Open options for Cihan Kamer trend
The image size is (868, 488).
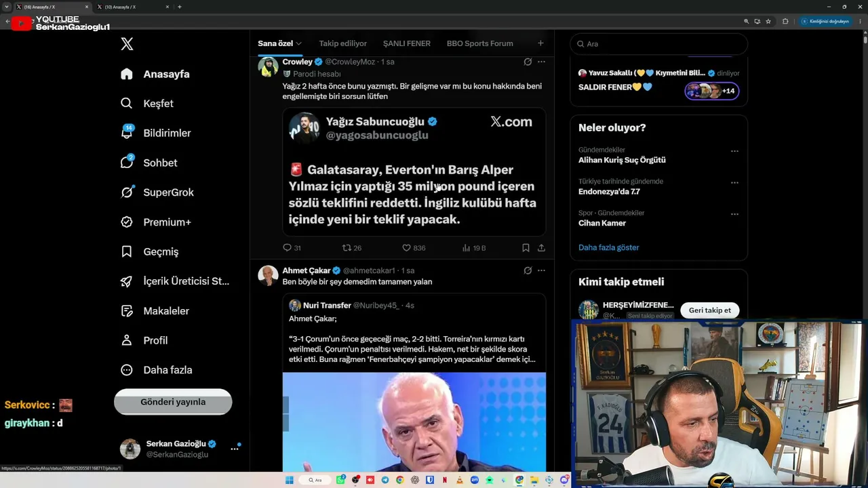pos(734,214)
